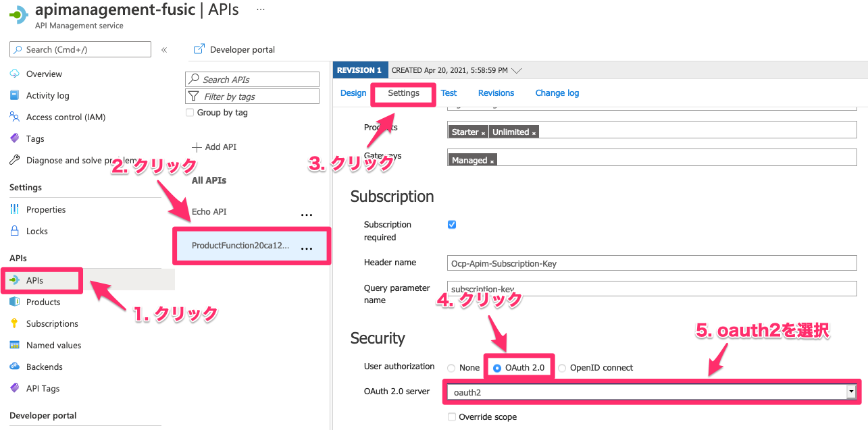Click the Overview cloud icon in sidebar
Image resolution: width=868 pixels, height=430 pixels.
coord(15,74)
